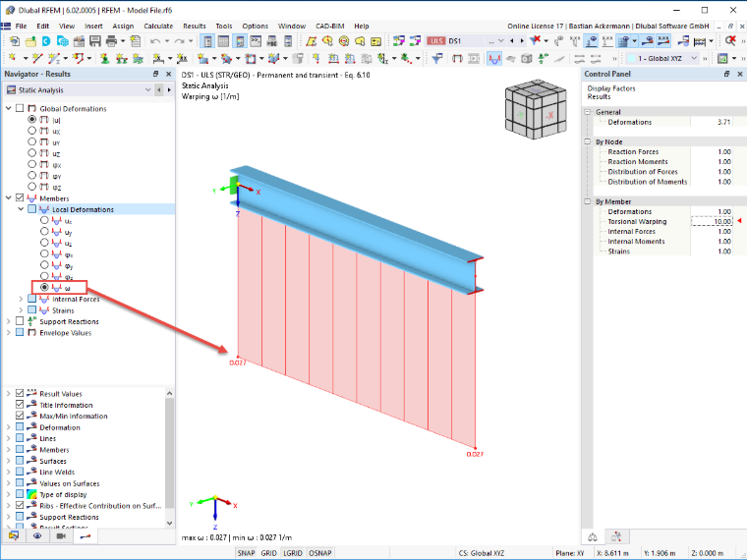Viewport: 747px width, 560px height.
Task: Click the Open folder icon
Action: point(30,41)
